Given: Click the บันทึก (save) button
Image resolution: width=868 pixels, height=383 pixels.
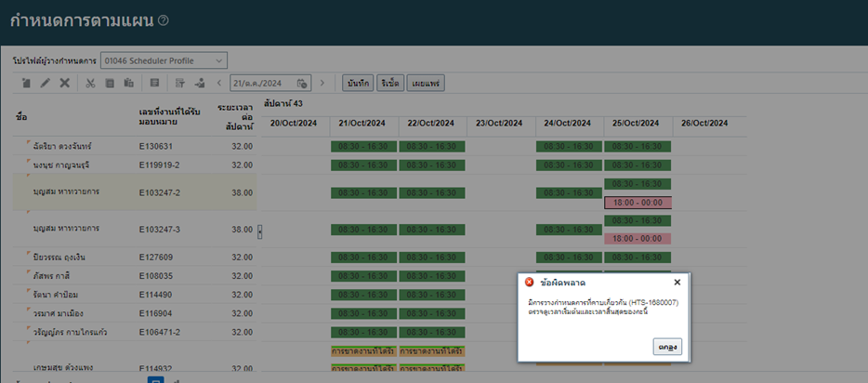Looking at the screenshot, I should [x=358, y=84].
